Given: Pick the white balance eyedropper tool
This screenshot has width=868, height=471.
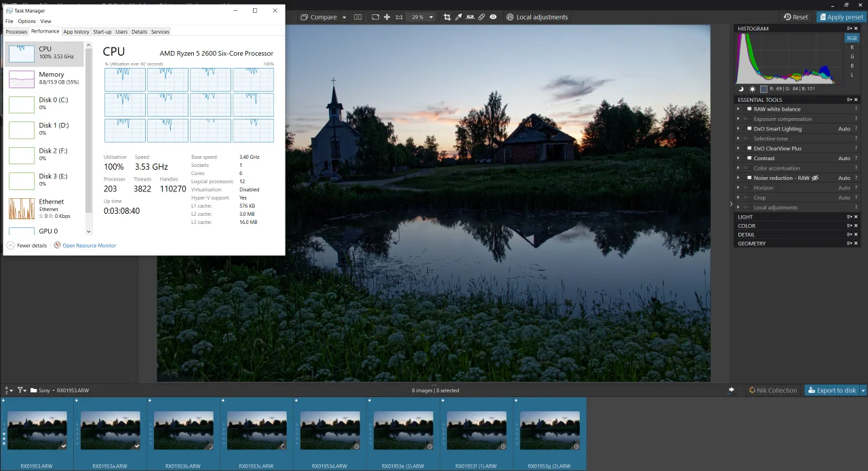Looking at the screenshot, I should tap(458, 17).
